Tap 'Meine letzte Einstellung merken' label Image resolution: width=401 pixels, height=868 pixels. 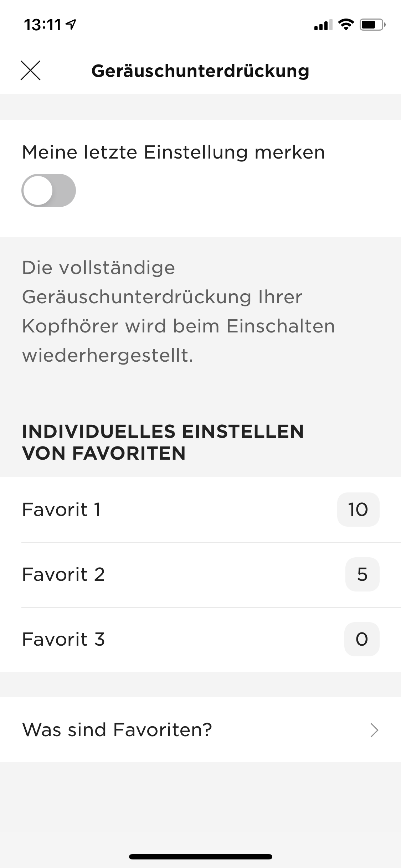(173, 152)
